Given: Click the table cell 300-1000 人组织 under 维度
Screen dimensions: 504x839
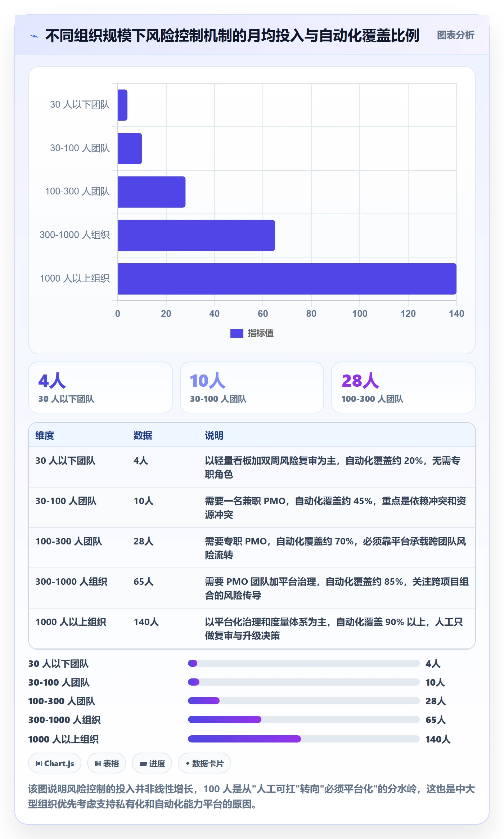Looking at the screenshot, I should click(71, 582).
